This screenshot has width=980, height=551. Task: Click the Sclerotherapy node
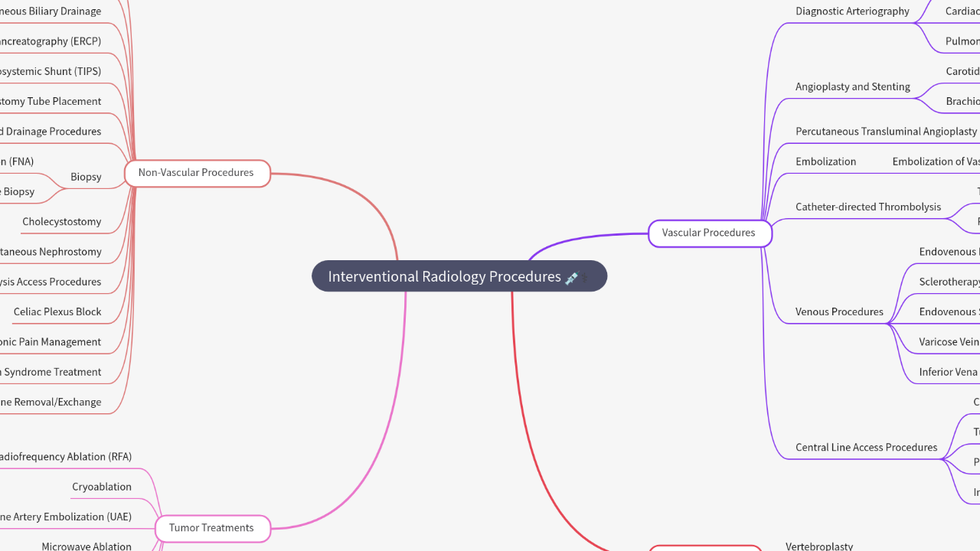[949, 282]
